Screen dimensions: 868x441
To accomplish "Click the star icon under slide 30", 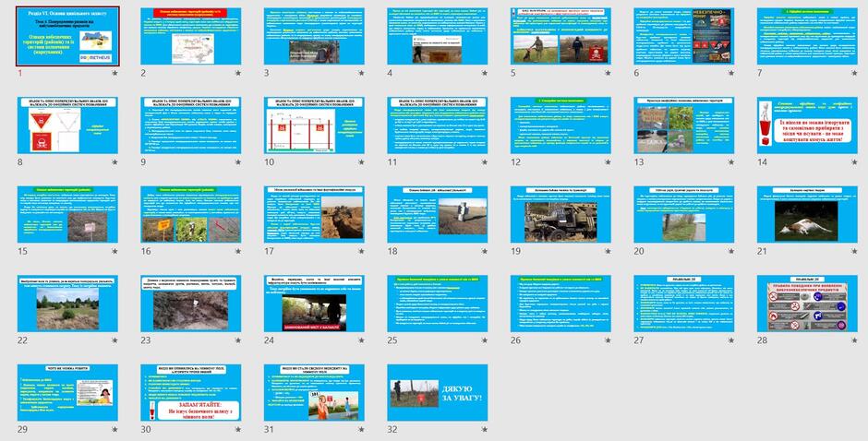I will click(238, 429).
